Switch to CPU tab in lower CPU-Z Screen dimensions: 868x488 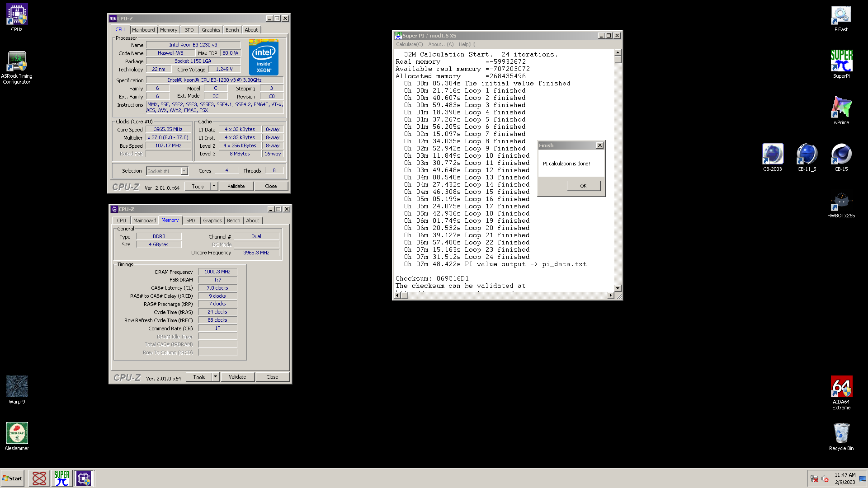pyautogui.click(x=122, y=221)
